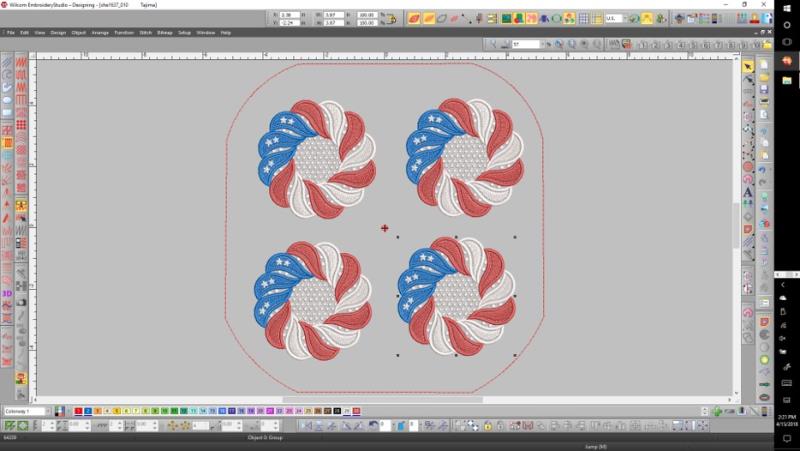Click the width dimension input field
The width and height of the screenshot is (800, 451).
(x=334, y=15)
